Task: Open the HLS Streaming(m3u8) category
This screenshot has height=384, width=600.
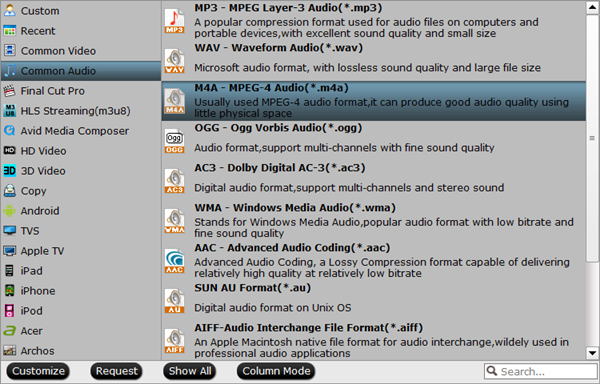Action: coord(81,111)
